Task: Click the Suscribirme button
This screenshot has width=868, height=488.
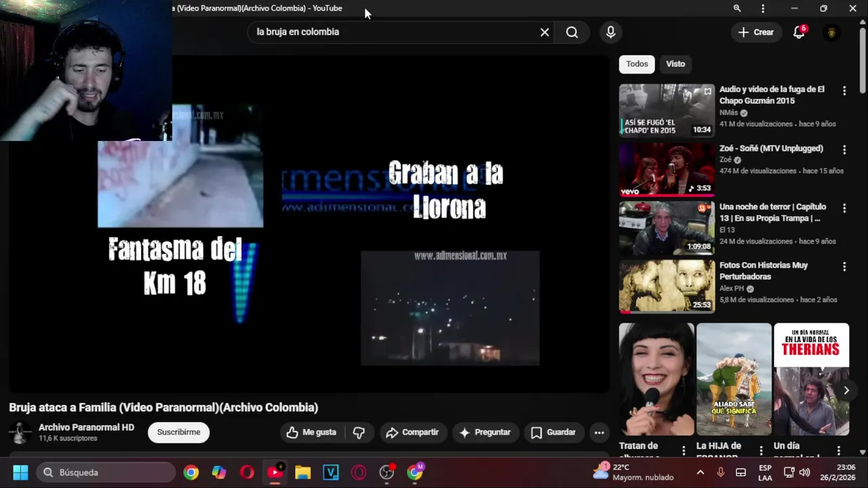Action: [178, 432]
